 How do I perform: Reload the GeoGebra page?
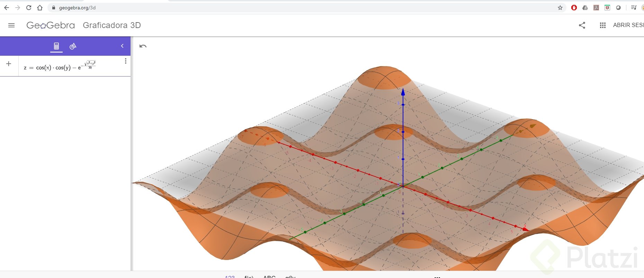click(29, 8)
